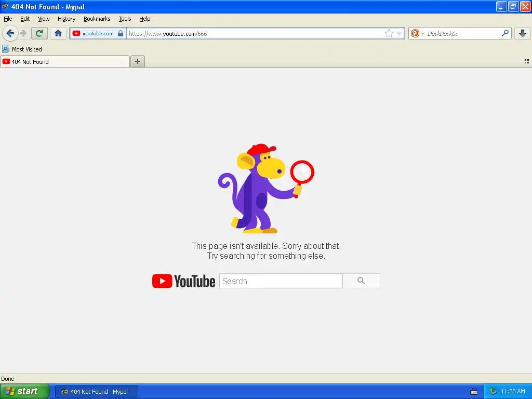Click the Mypal raccoon title bar icon

[5, 6]
